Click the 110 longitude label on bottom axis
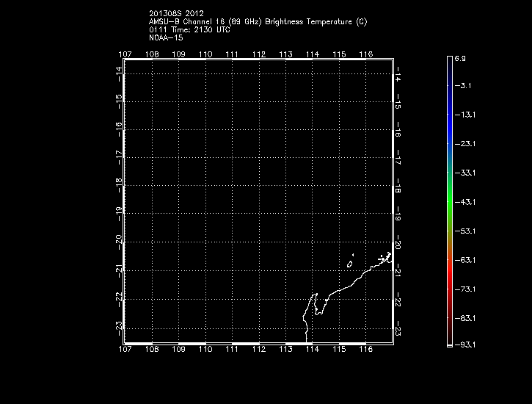The height and width of the screenshot is (404, 532). (x=205, y=351)
